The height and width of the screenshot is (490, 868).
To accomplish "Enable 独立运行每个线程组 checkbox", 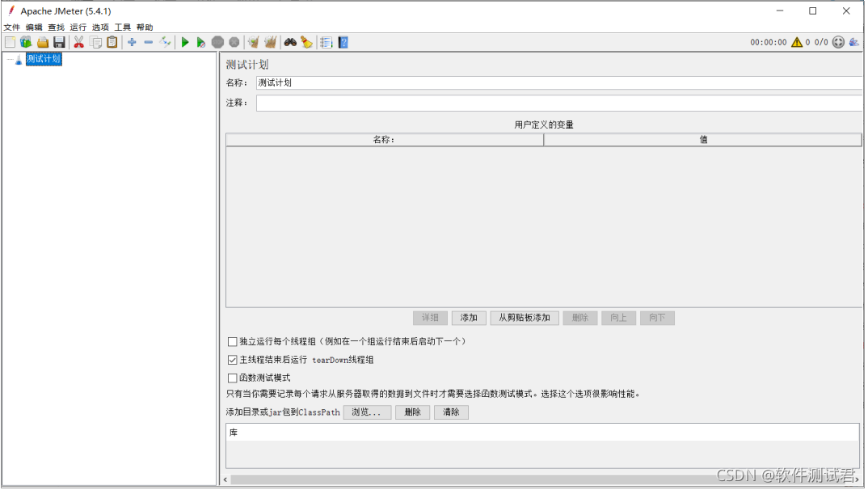I will [x=233, y=341].
